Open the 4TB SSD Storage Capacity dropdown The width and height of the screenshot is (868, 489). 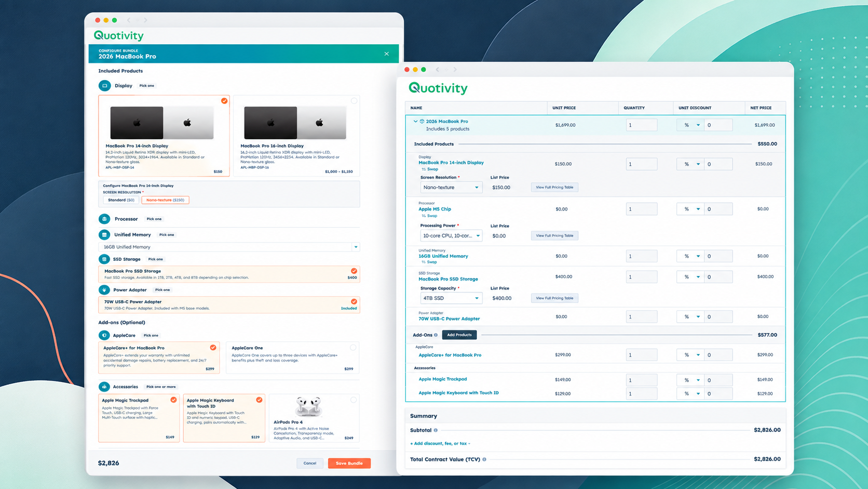click(451, 298)
